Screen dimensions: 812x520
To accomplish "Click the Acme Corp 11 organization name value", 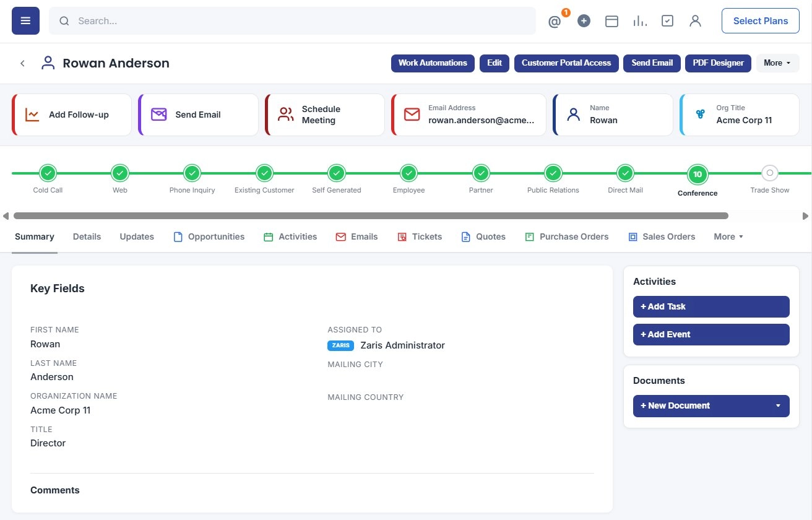I will [61, 410].
